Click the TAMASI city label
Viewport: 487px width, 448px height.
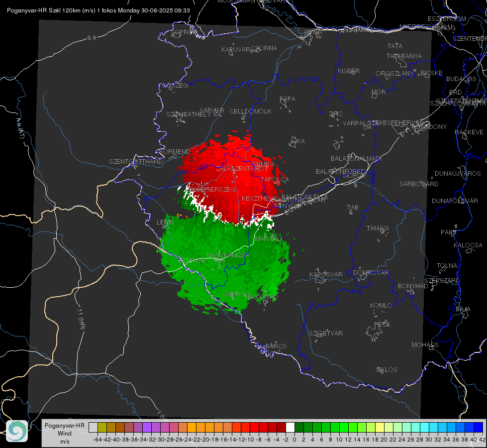point(378,228)
